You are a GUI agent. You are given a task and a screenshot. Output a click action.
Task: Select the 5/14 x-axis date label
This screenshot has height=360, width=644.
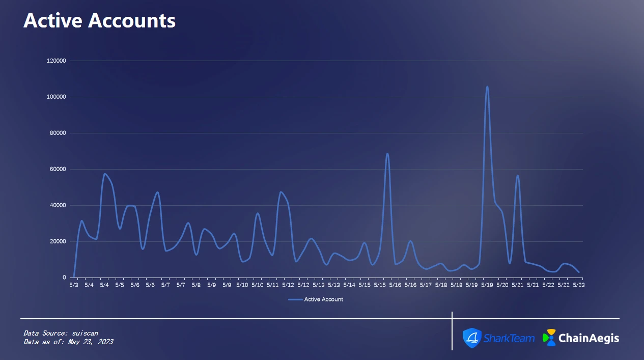pos(349,285)
